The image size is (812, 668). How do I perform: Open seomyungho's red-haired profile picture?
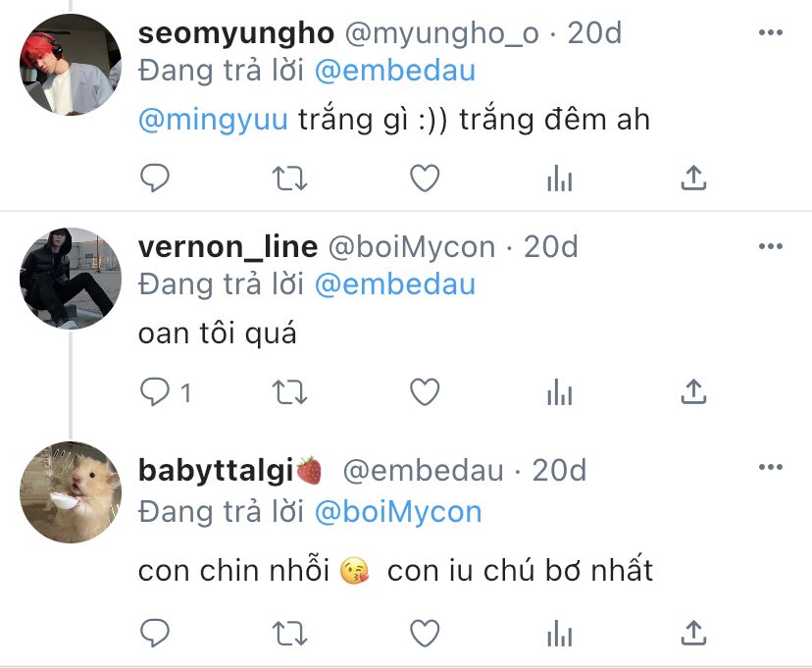tap(71, 65)
